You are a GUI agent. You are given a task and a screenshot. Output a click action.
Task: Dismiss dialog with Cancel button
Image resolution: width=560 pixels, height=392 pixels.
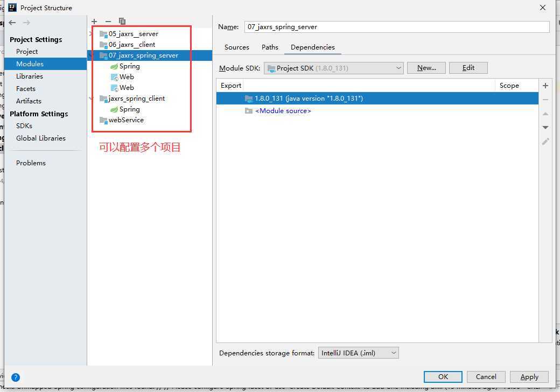pyautogui.click(x=486, y=377)
